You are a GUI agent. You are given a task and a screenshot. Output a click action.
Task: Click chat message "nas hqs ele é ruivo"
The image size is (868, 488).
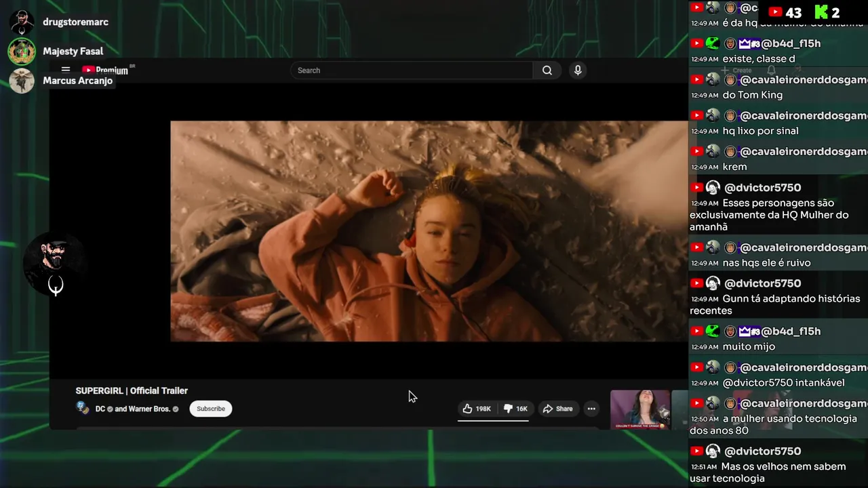click(x=767, y=262)
